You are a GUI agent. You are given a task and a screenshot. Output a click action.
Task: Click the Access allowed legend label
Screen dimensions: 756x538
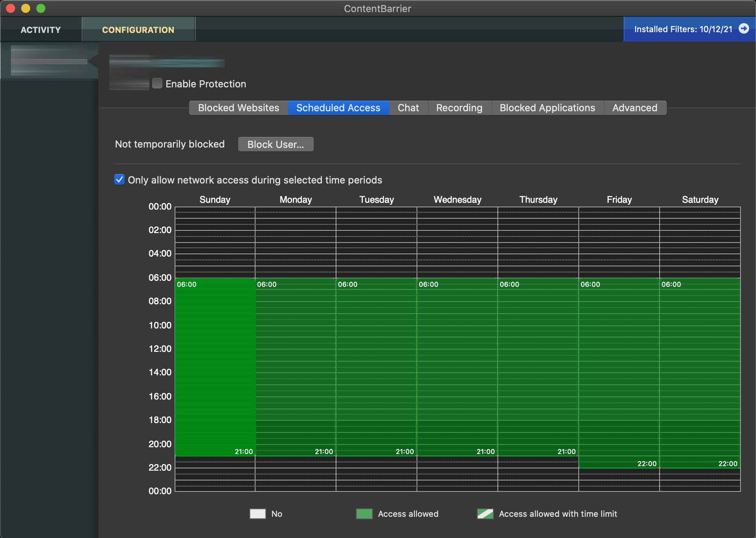coord(408,514)
